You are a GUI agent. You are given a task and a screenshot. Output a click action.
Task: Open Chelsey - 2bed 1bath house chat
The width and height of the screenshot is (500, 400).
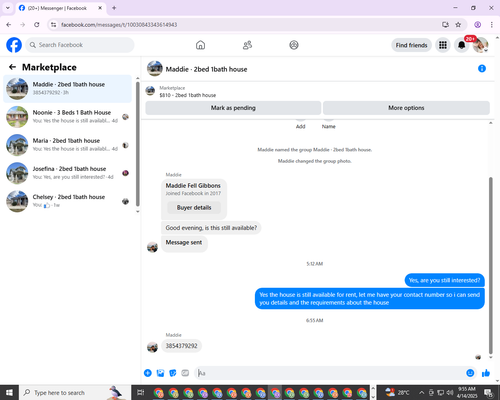click(68, 201)
